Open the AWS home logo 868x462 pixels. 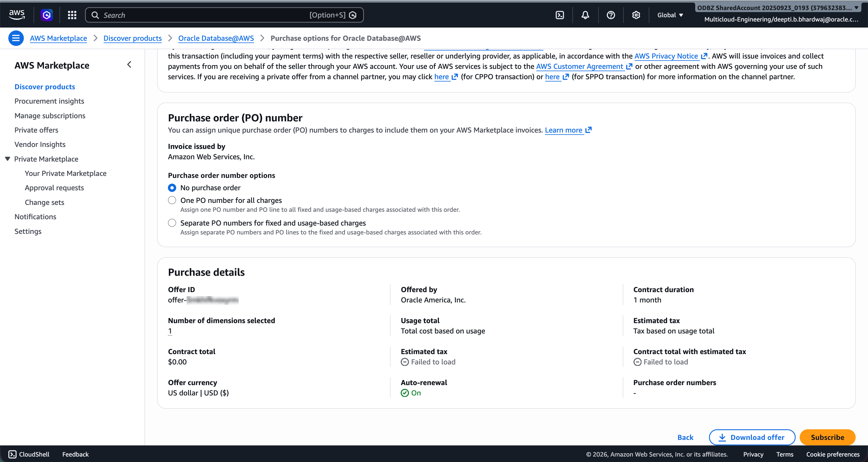[x=17, y=15]
